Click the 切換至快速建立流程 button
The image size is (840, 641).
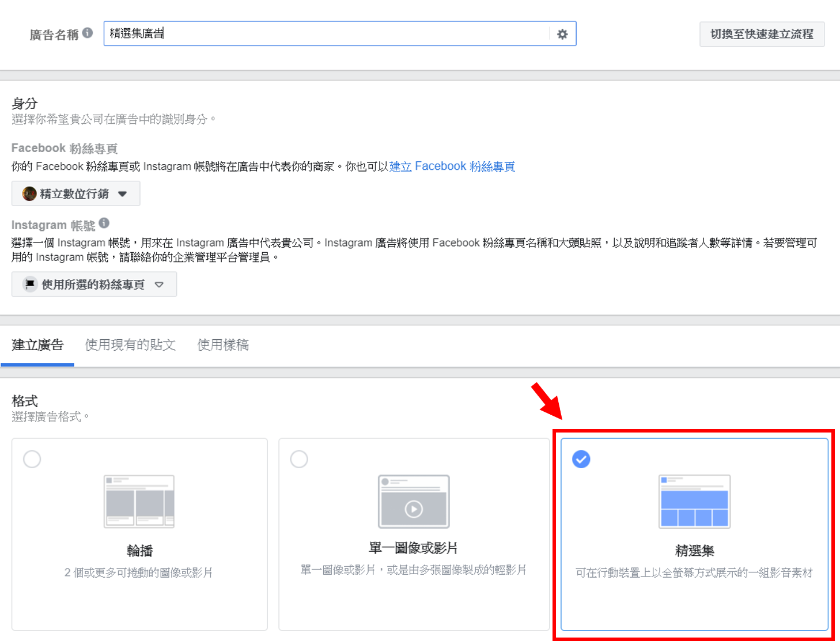(x=762, y=34)
